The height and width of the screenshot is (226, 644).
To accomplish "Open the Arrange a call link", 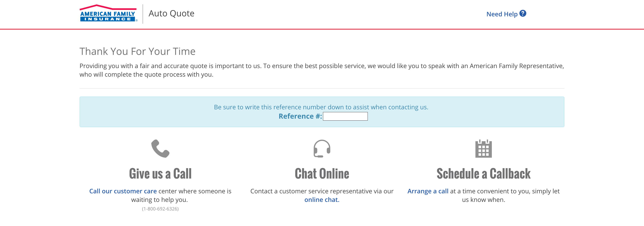I will 428,191.
